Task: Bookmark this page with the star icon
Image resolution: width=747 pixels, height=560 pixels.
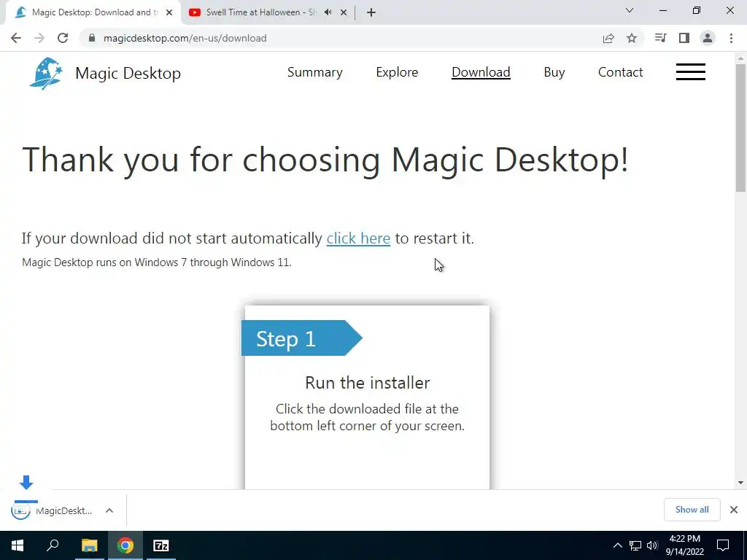Action: pyautogui.click(x=632, y=38)
